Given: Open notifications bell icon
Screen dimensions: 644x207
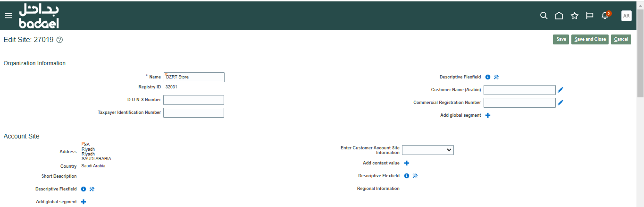Looking at the screenshot, I should click(605, 16).
